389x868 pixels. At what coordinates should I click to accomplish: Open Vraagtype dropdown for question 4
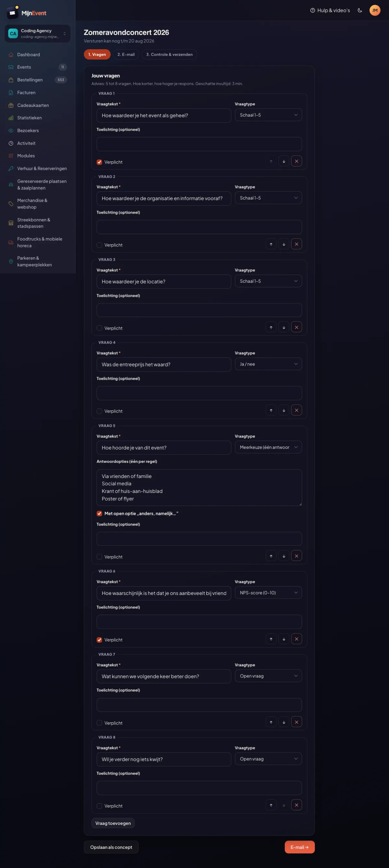[x=268, y=364]
